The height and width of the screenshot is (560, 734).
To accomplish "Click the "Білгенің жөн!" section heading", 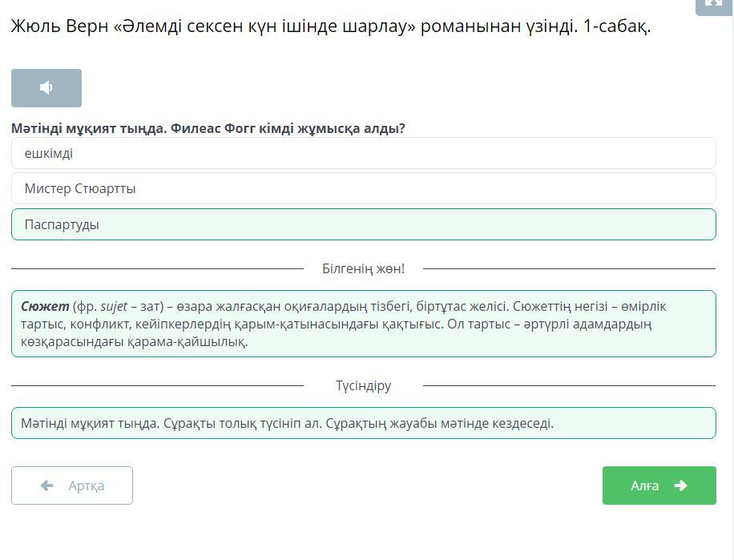I will (x=363, y=268).
